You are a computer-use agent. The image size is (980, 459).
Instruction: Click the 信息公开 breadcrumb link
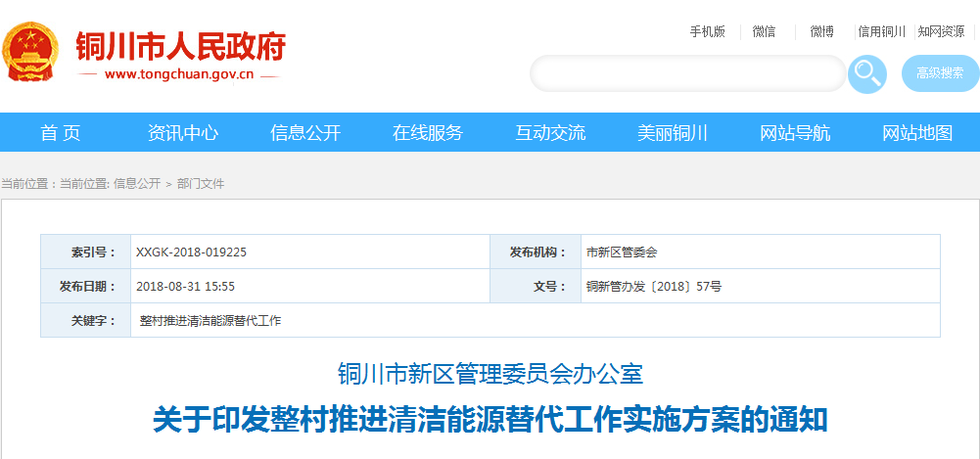pyautogui.click(x=137, y=184)
